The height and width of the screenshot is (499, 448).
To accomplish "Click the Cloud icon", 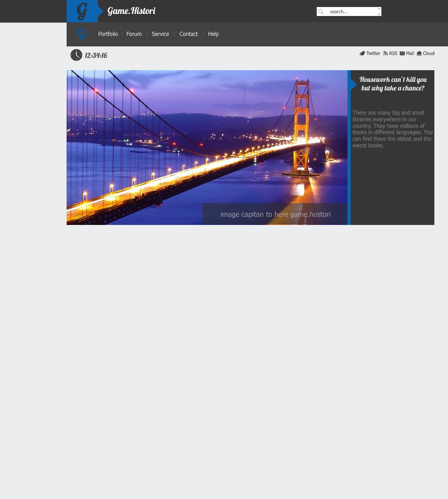I will 419,53.
